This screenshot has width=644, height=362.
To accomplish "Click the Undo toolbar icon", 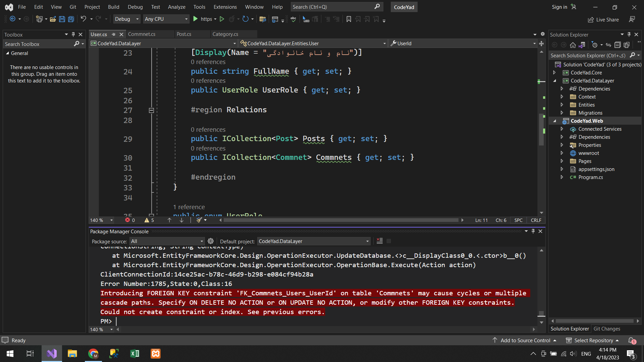I will pyautogui.click(x=83, y=19).
